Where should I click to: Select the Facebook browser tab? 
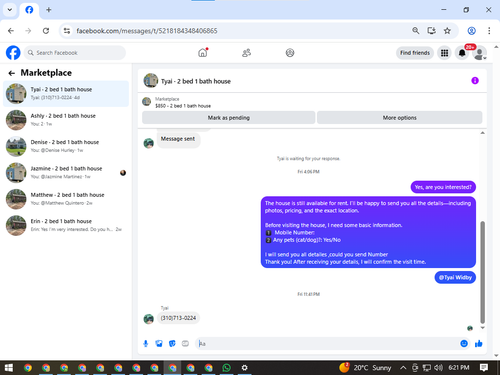[x=29, y=10]
